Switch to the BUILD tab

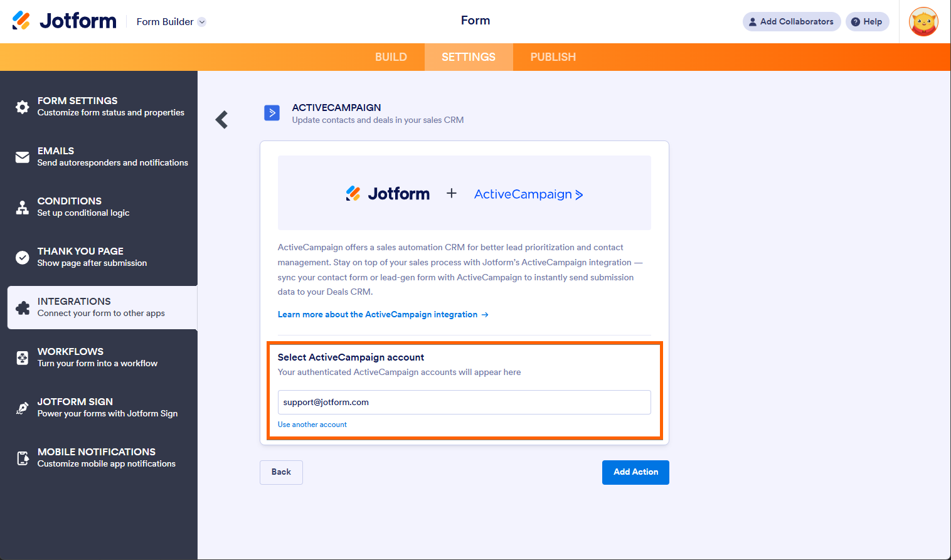coord(391,57)
